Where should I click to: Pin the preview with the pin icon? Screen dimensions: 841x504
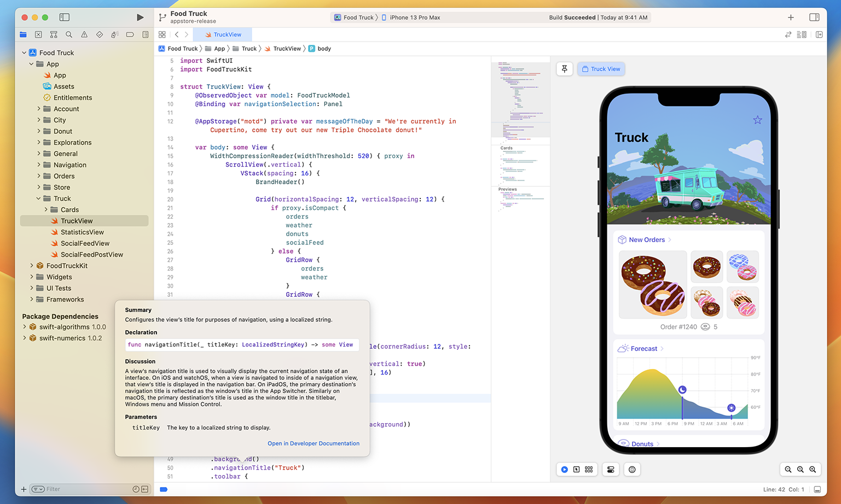[565, 69]
